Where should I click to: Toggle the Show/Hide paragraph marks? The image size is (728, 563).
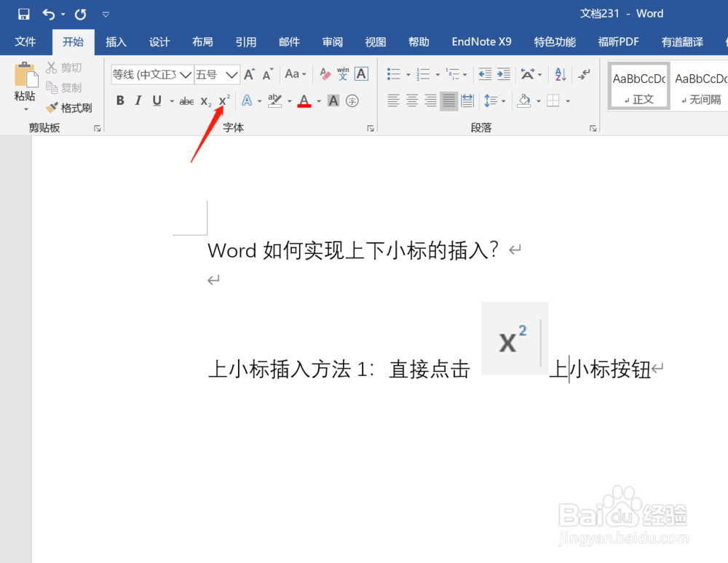(585, 73)
